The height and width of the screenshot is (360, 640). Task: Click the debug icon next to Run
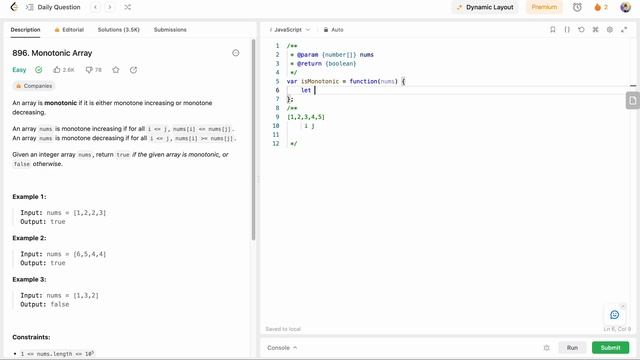[x=547, y=348]
